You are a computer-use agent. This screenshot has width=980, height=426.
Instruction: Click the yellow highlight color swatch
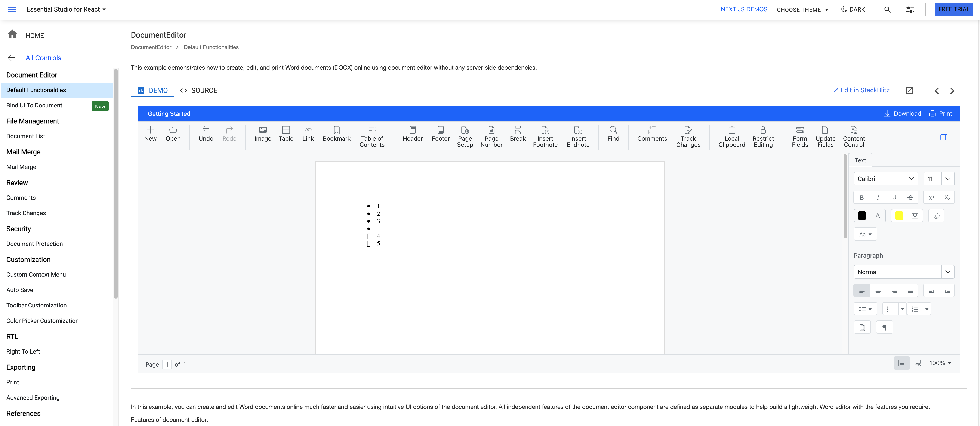click(x=899, y=216)
